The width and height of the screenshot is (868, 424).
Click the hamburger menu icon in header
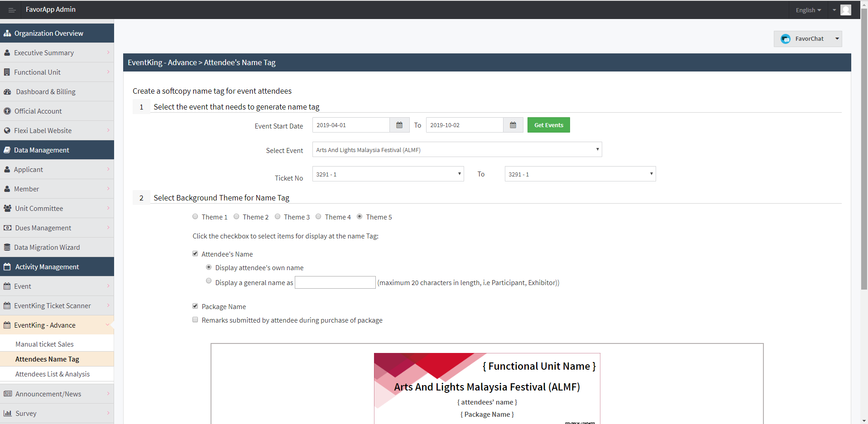tap(12, 10)
